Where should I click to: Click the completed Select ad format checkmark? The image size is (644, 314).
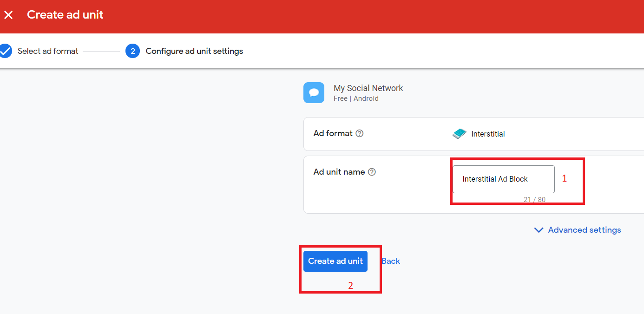(6, 51)
